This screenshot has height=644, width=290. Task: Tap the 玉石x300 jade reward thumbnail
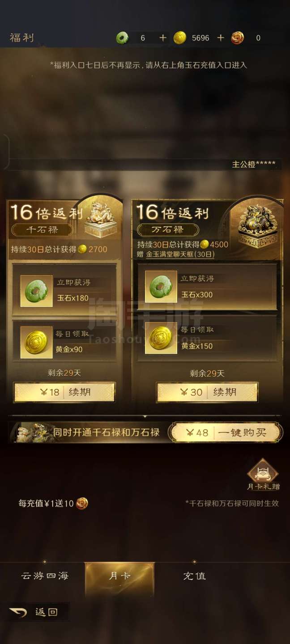click(161, 287)
